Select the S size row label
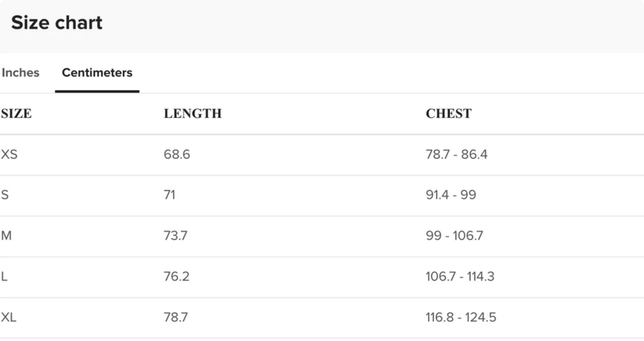The width and height of the screenshot is (644, 341). [x=5, y=195]
